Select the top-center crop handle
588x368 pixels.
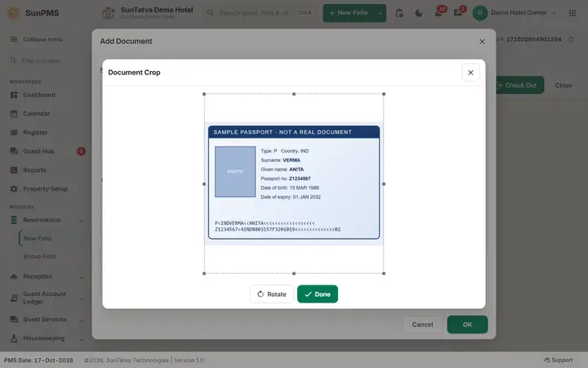point(294,94)
